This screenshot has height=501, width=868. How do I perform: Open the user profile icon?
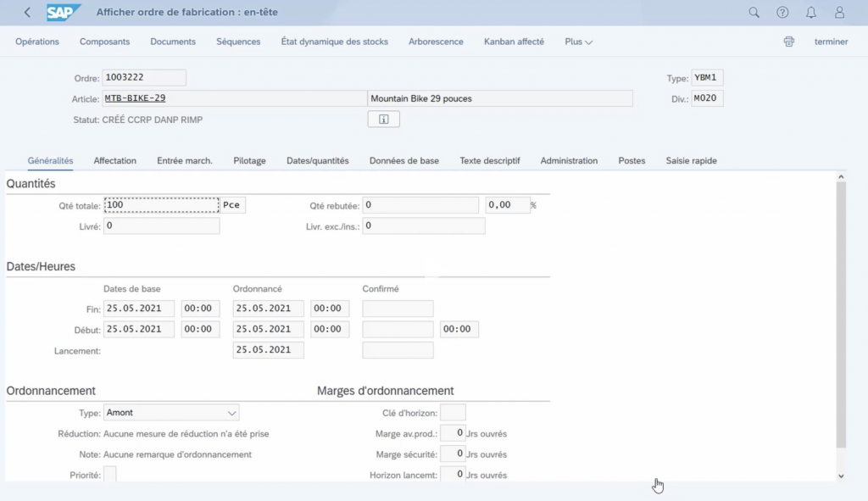[839, 13]
